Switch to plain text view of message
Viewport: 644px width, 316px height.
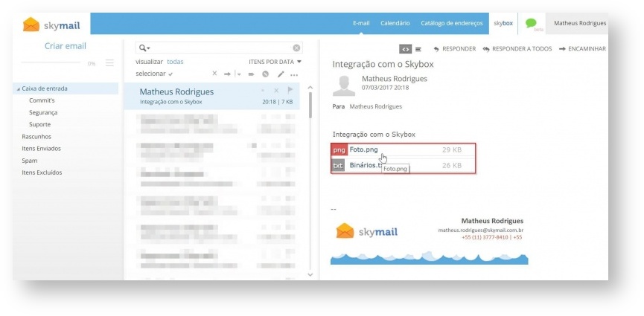418,49
